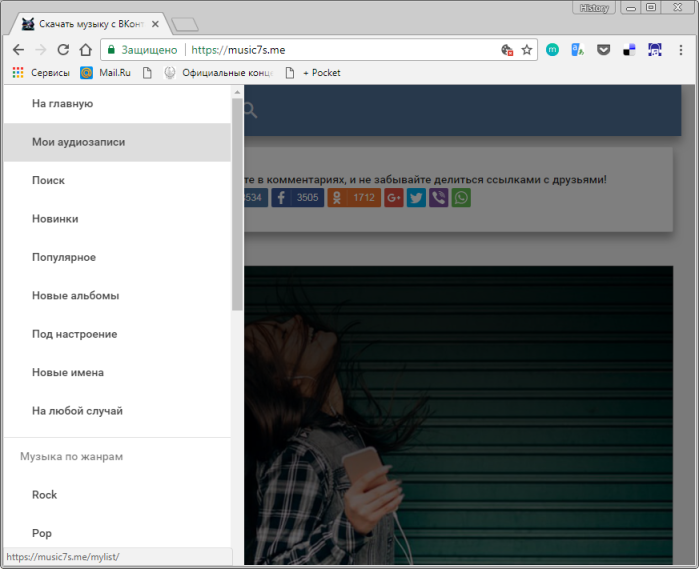This screenshot has height=569, width=699.
Task: Close the Скачать музыку tab
Action: (x=155, y=24)
